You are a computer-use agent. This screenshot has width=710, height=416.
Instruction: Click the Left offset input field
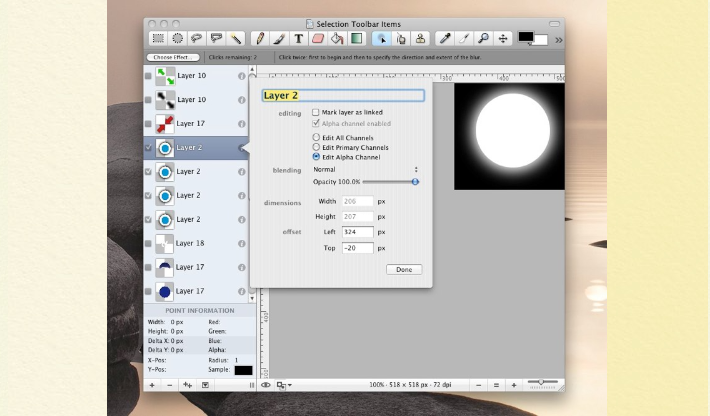pos(357,232)
